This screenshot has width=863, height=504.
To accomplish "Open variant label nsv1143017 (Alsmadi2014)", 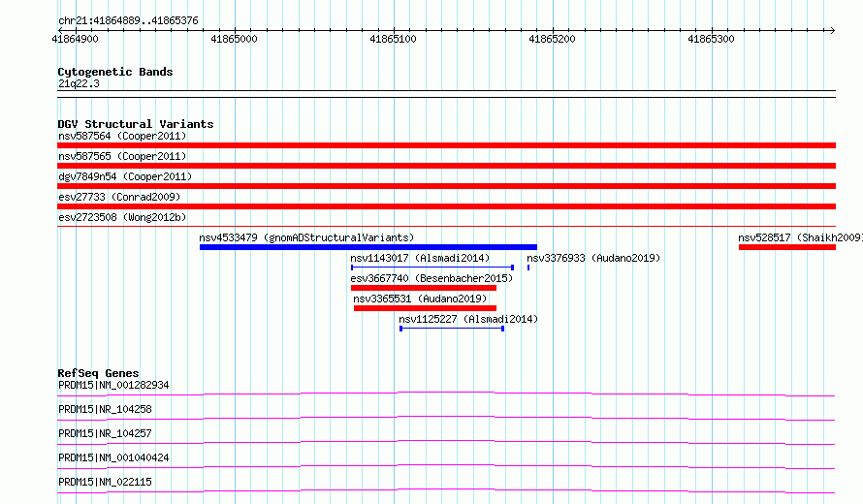I will 420,258.
